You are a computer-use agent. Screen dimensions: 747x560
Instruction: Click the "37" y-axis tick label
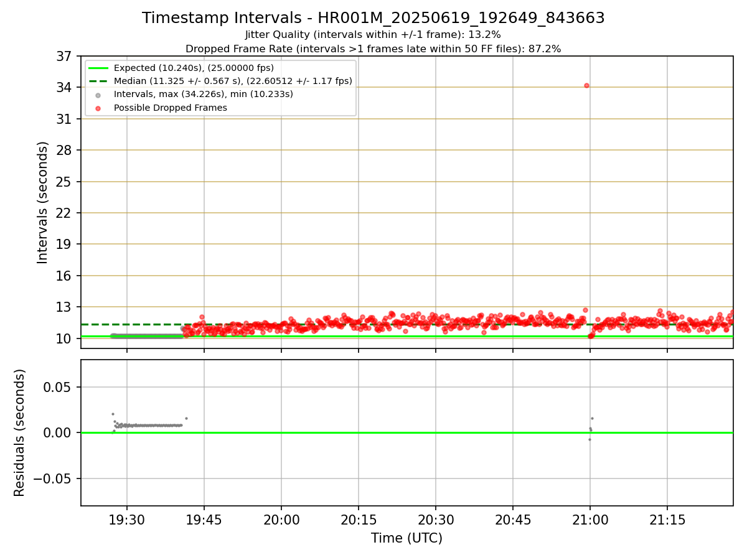tap(65, 57)
